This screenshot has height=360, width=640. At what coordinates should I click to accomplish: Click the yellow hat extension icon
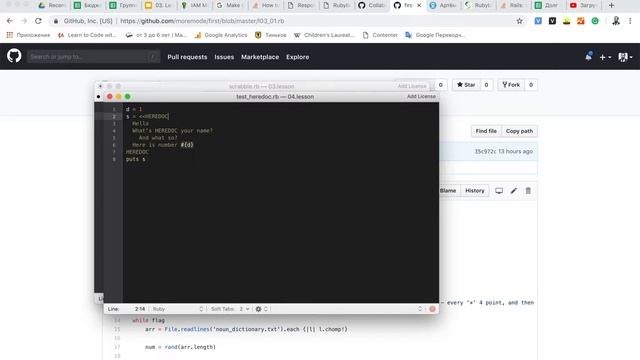click(567, 21)
